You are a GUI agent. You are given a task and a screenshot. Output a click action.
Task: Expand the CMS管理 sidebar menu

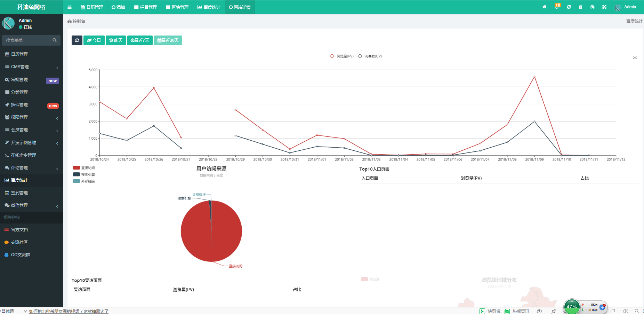(31, 67)
